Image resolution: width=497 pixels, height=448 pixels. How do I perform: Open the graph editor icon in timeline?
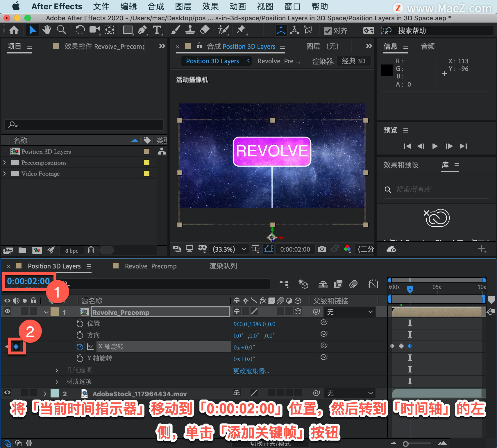coord(373,284)
